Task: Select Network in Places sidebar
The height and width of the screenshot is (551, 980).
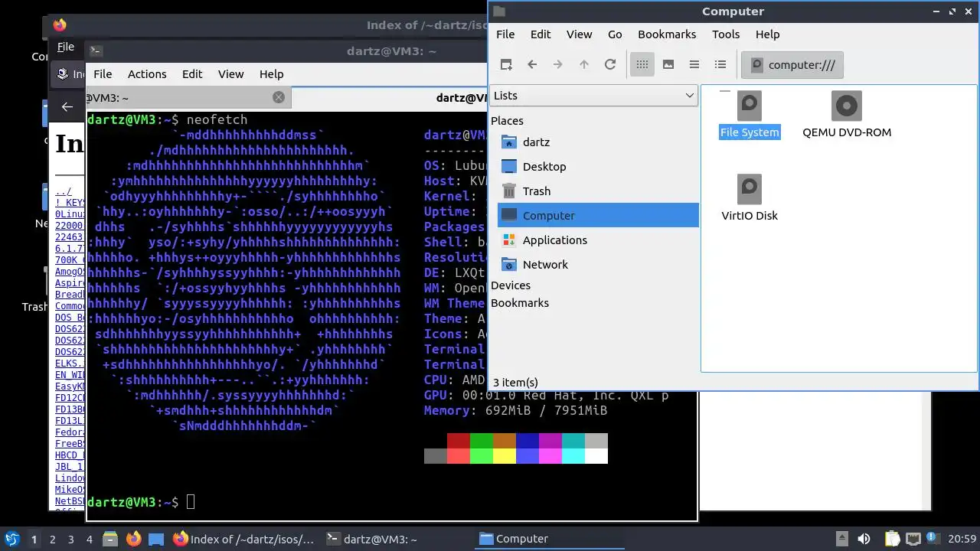Action: point(598,264)
